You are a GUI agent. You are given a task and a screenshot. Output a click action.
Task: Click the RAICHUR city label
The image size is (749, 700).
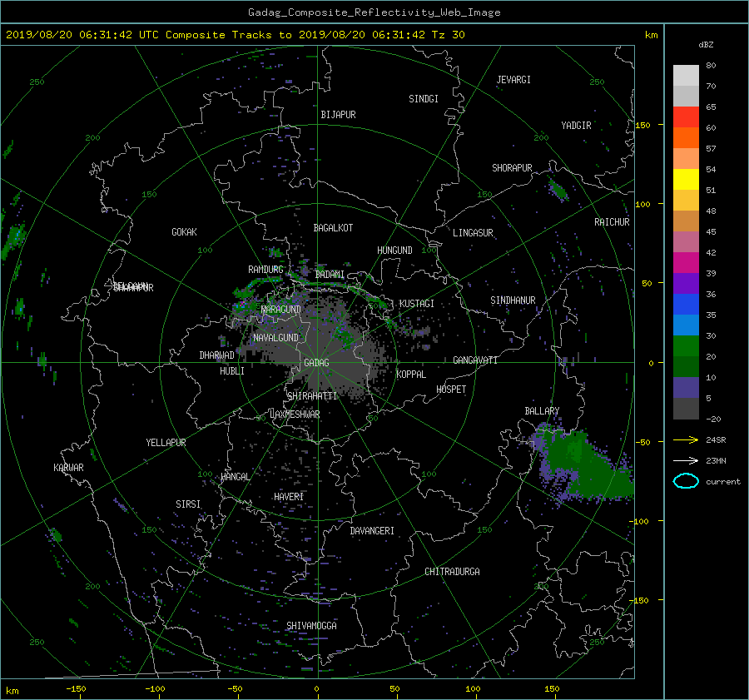tap(612, 222)
